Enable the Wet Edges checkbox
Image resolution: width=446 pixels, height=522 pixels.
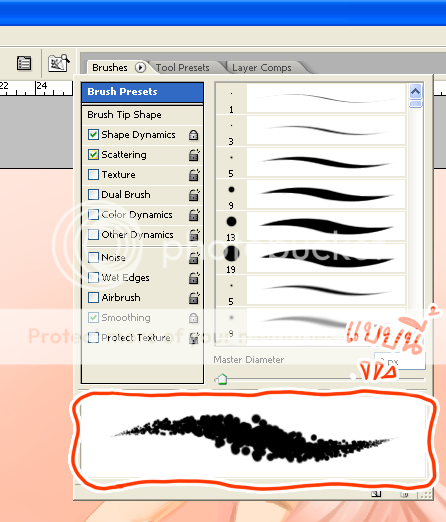tap(93, 277)
